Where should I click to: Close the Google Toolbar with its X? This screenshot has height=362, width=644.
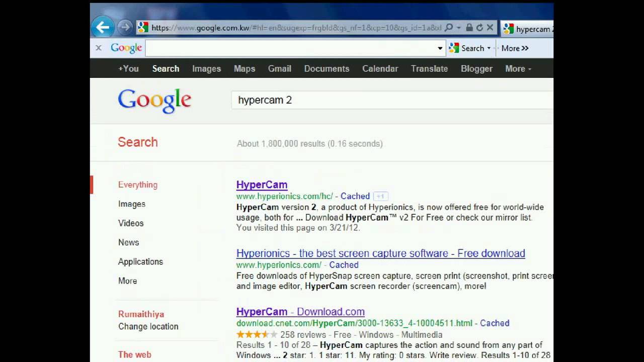pos(99,48)
